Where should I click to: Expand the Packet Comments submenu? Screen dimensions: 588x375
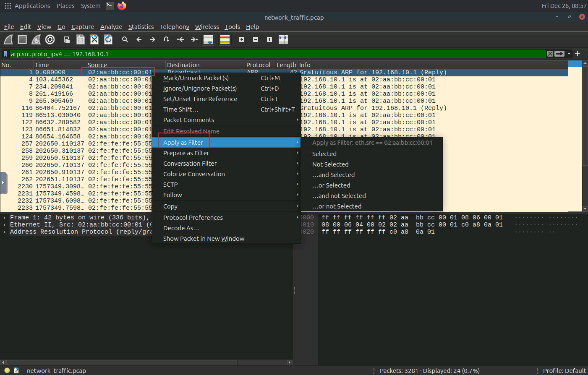click(226, 120)
